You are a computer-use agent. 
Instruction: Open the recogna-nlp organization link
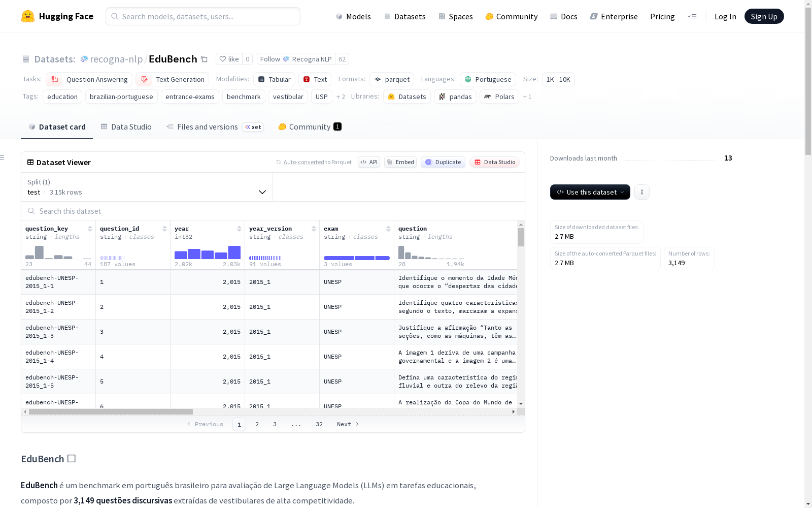[116, 59]
